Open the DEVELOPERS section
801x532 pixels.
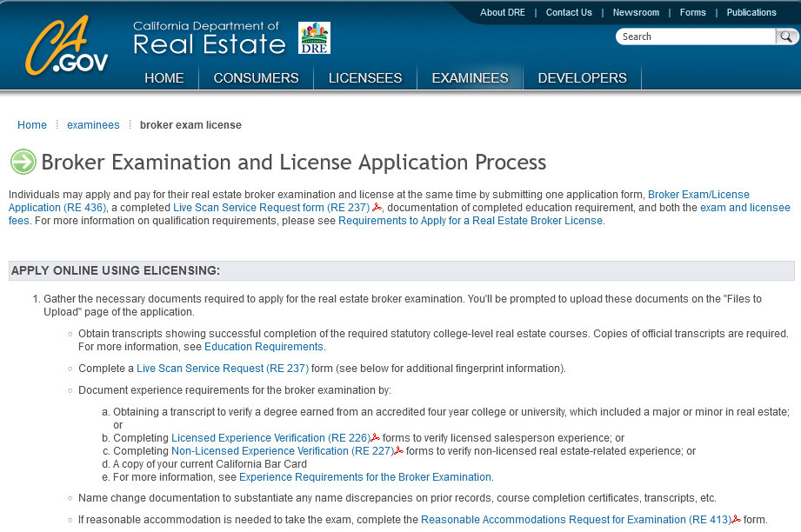[x=582, y=77]
